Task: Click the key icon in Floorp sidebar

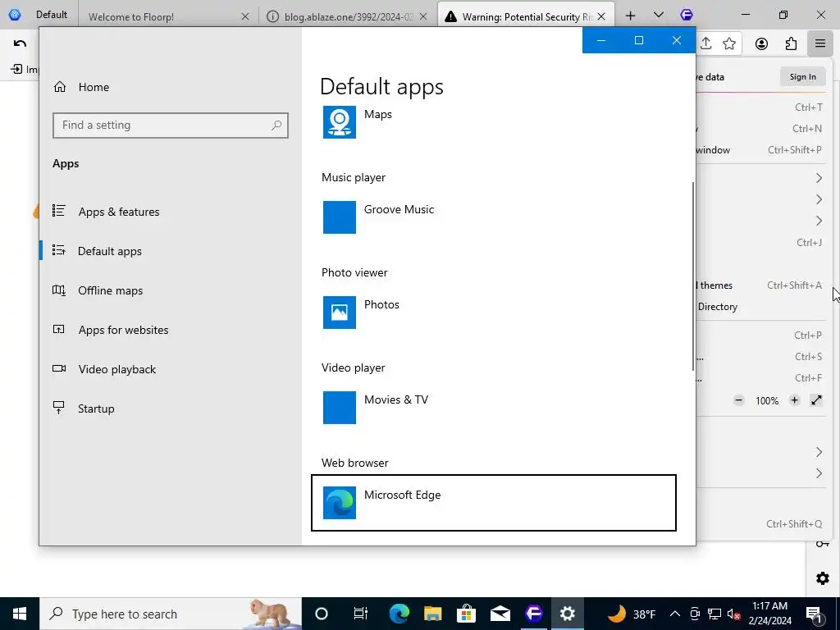Action: 822,545
